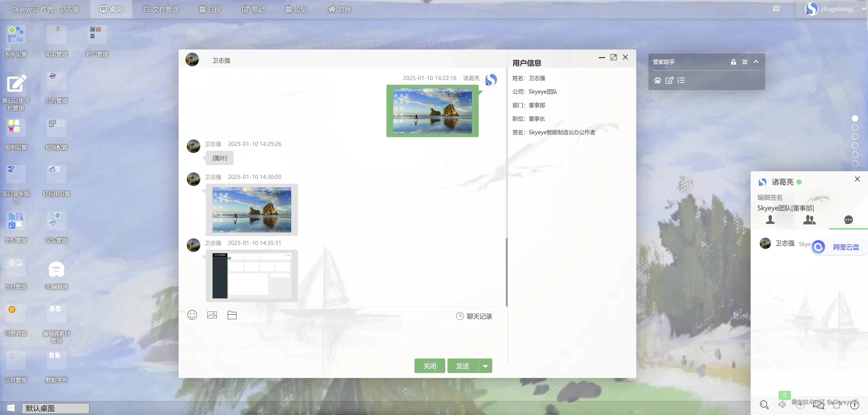Open the emoji picker in chat

[x=192, y=315]
